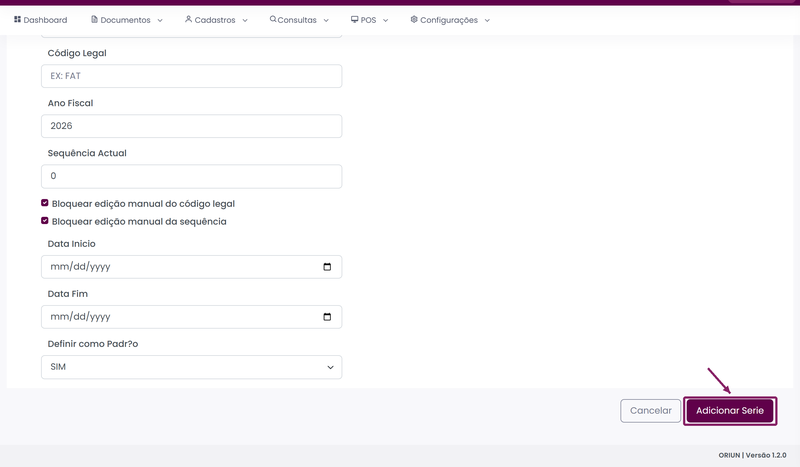Viewport: 800px width, 467px height.
Task: Click the Sequência Actual label
Action: coord(87,153)
